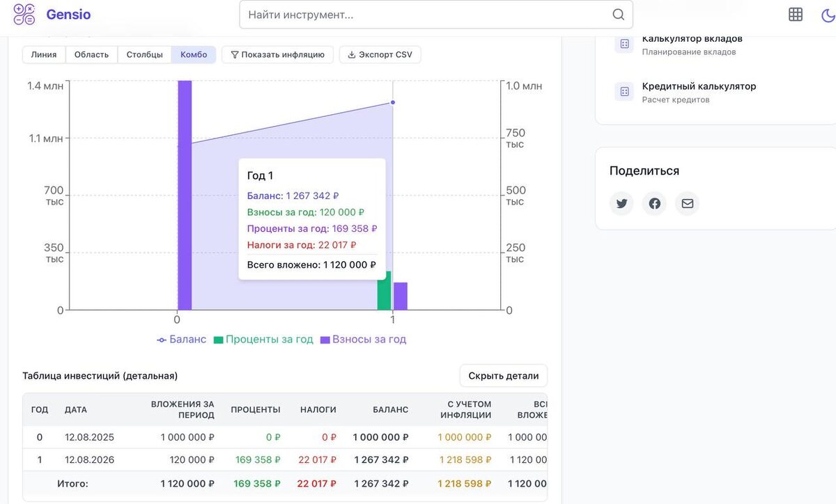
Task: Select the «Комбо» chart tab
Action: (x=194, y=54)
